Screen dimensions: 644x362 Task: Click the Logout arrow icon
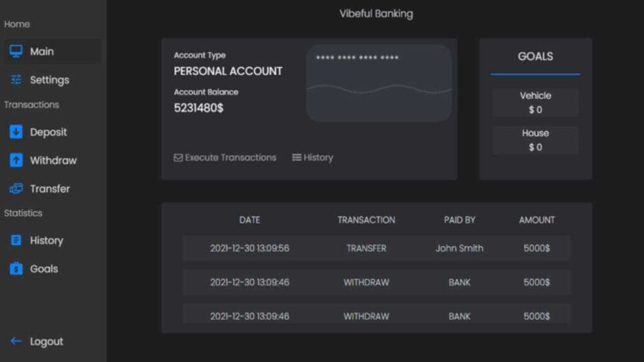click(16, 341)
